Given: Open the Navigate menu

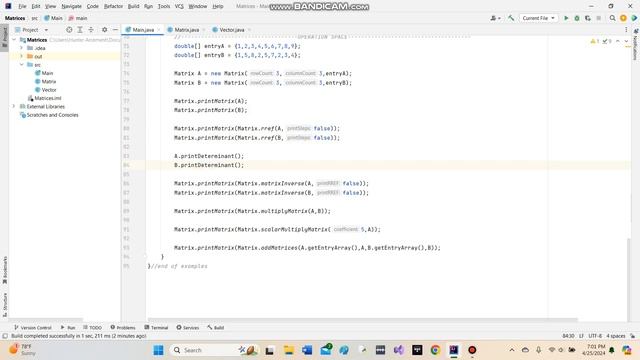Looking at the screenshot, I should click(71, 6).
